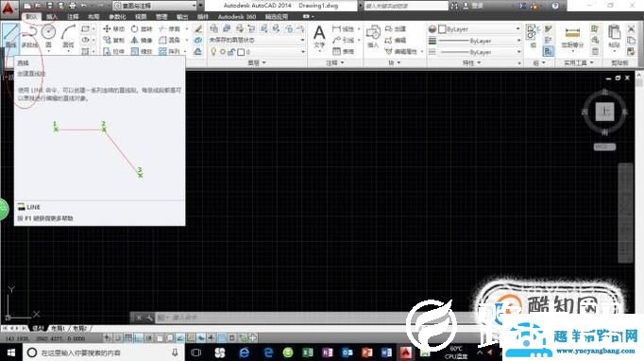This screenshot has height=361, width=644.
Task: Switch to the View (视图) ribbon tab
Action: click(141, 17)
